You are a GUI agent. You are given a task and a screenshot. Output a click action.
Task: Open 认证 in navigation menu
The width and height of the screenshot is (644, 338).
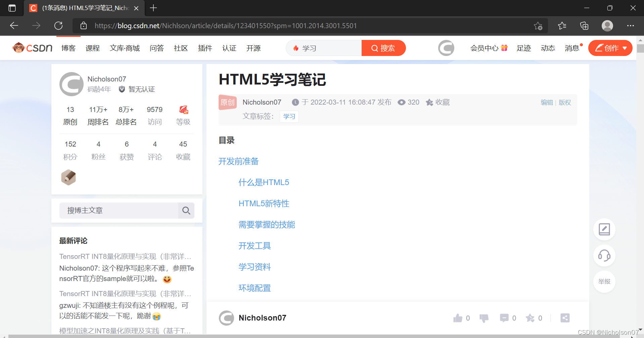[229, 48]
